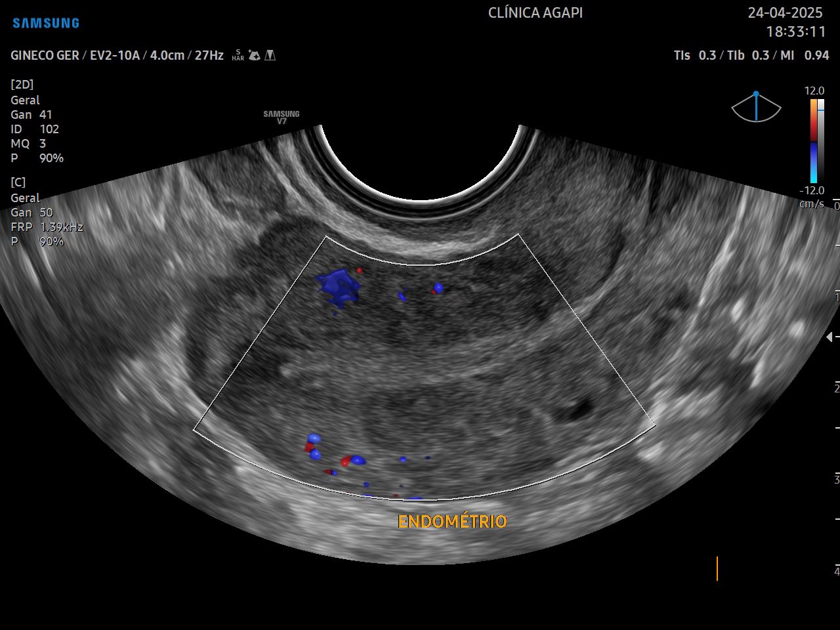Click the large blue Doppler flow signal
Image resolution: width=840 pixels, height=630 pixels.
[x=339, y=287]
